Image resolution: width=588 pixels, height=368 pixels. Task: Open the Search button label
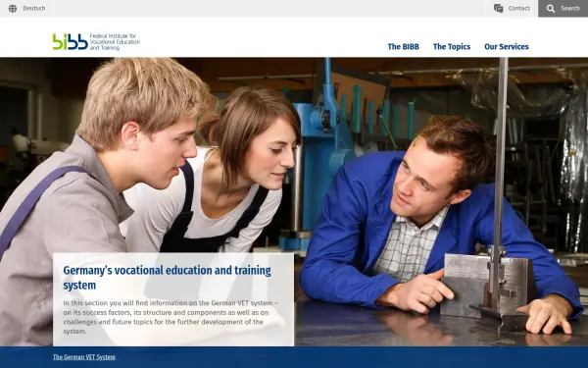pyautogui.click(x=570, y=8)
